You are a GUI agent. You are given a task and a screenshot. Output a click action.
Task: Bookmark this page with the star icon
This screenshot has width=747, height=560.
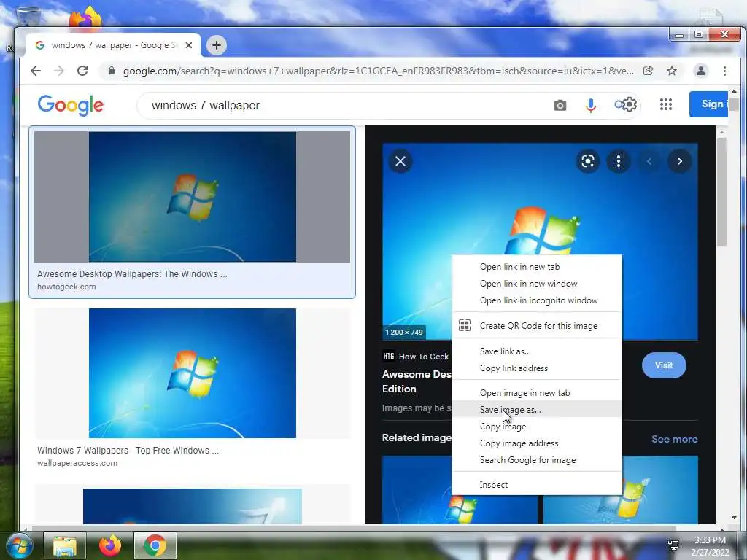(x=672, y=71)
